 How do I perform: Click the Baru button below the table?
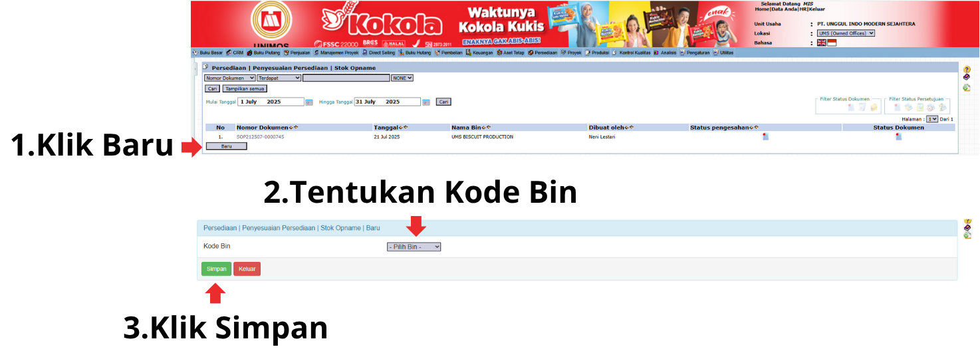coord(227,146)
